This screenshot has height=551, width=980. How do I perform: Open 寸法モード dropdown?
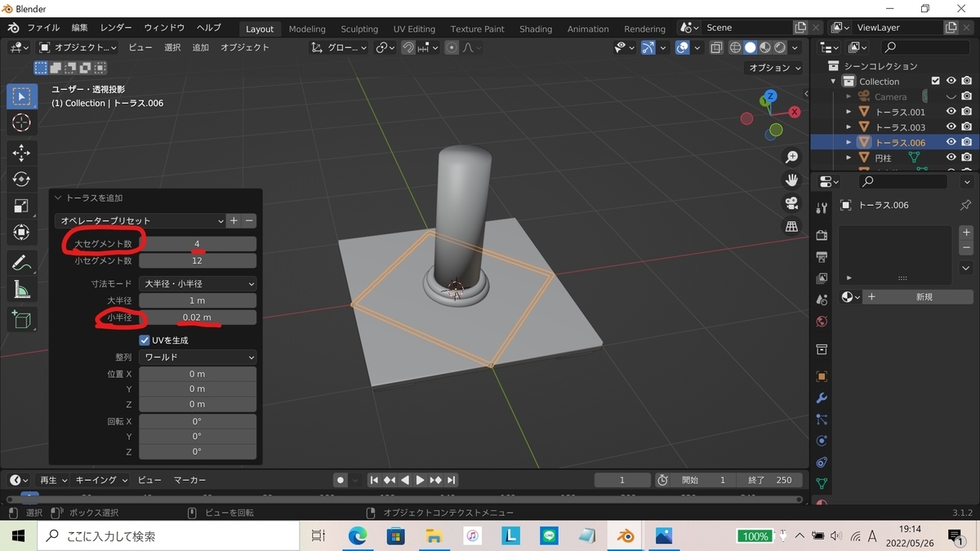pyautogui.click(x=198, y=283)
